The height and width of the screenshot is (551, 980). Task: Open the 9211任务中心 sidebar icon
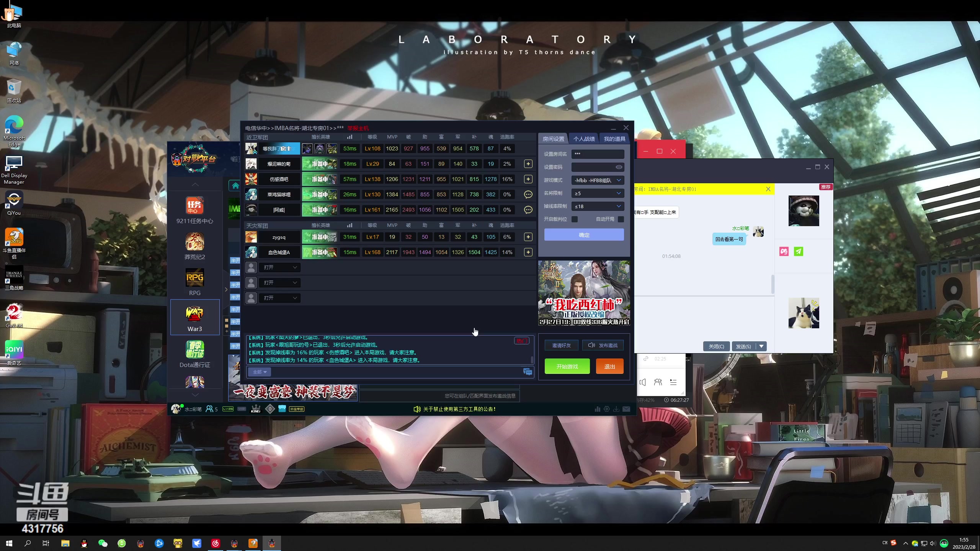coord(194,209)
